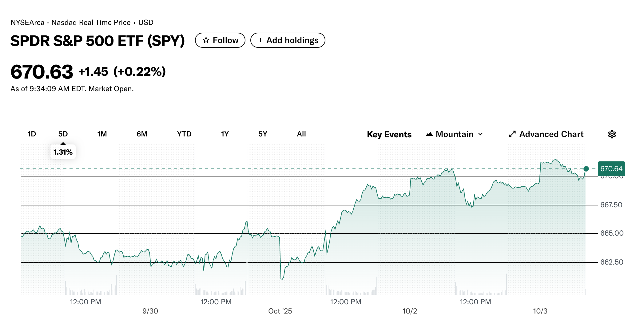Show the 1Y price range
Image resolution: width=644 pixels, height=324 pixels.
click(x=225, y=134)
